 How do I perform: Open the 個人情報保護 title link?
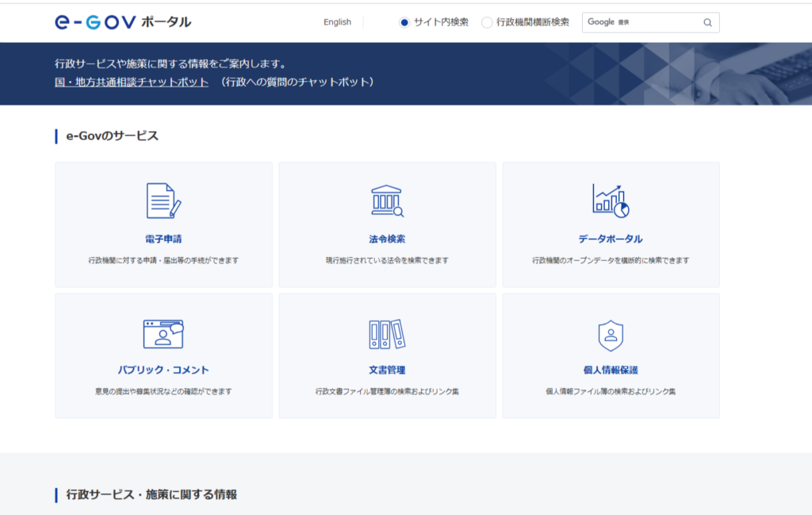(x=611, y=370)
